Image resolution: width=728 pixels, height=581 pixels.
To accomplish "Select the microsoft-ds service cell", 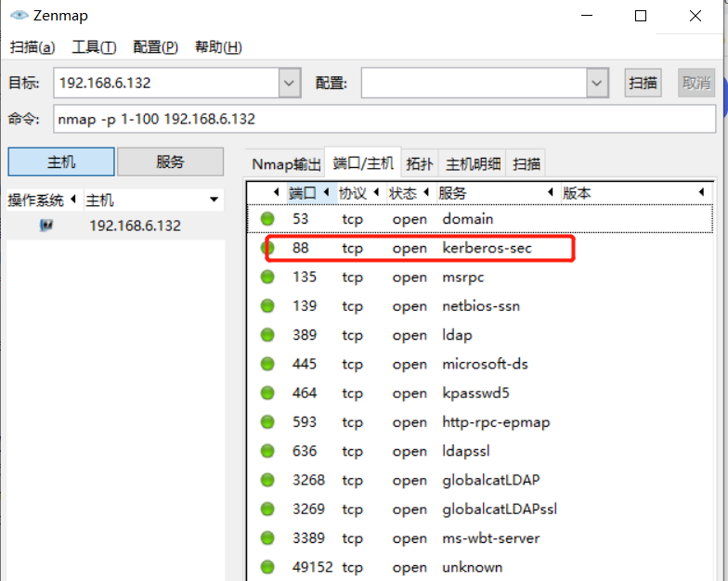I will (x=485, y=364).
